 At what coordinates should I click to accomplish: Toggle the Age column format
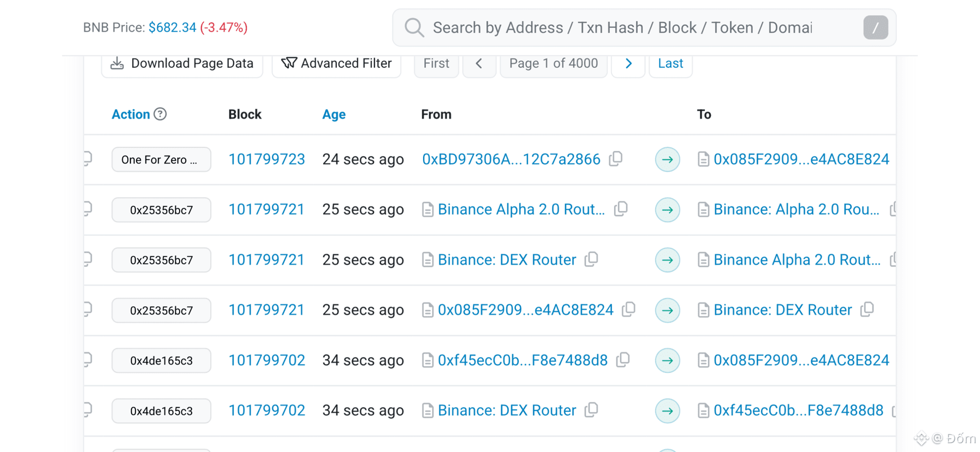coord(334,114)
